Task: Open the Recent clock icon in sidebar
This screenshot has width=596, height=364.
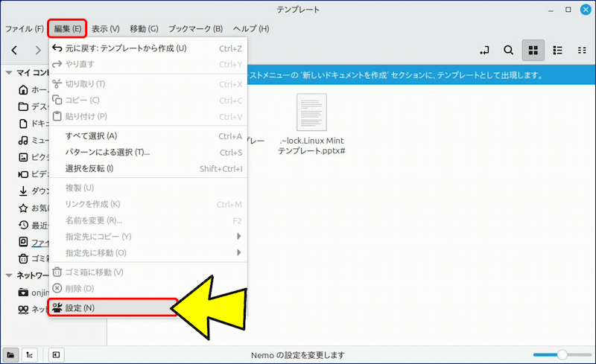Action: (23, 225)
